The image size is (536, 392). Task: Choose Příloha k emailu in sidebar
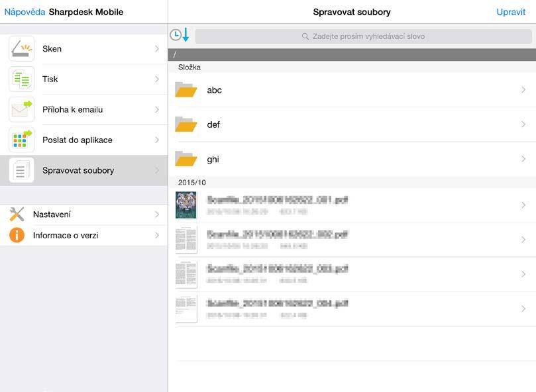83,109
